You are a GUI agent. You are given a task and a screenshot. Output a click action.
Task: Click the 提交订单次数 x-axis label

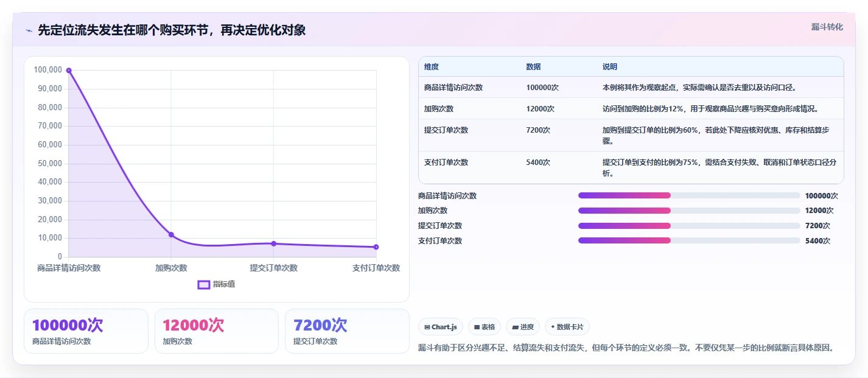tap(273, 268)
